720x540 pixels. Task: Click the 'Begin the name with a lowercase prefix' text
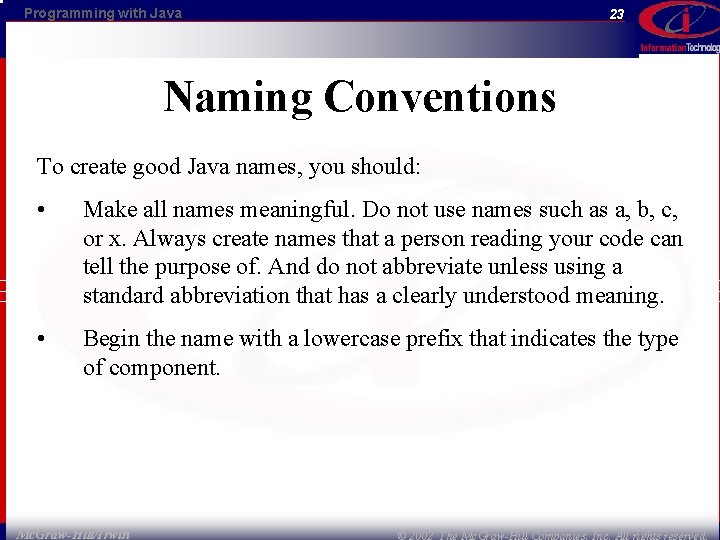point(274,339)
